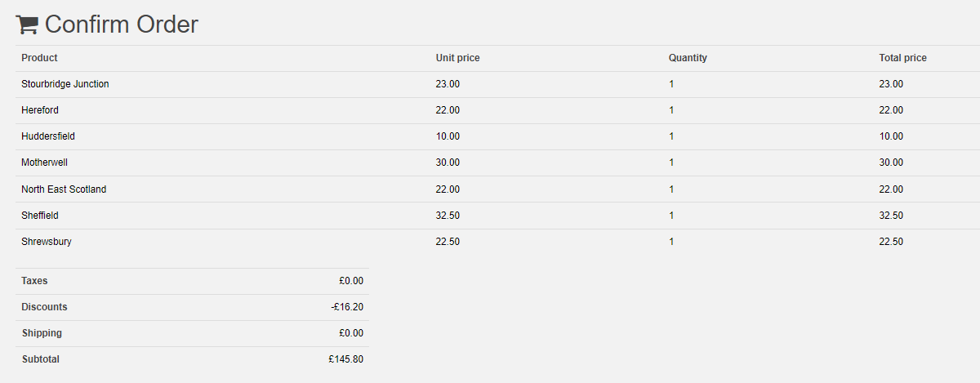
Task: Click the Unit price column header
Action: pos(457,58)
